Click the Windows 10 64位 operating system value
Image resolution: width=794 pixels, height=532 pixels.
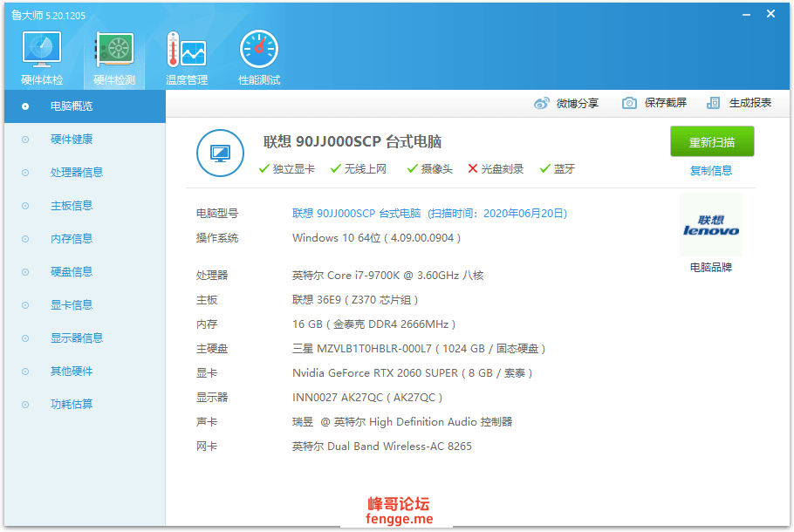click(x=376, y=238)
